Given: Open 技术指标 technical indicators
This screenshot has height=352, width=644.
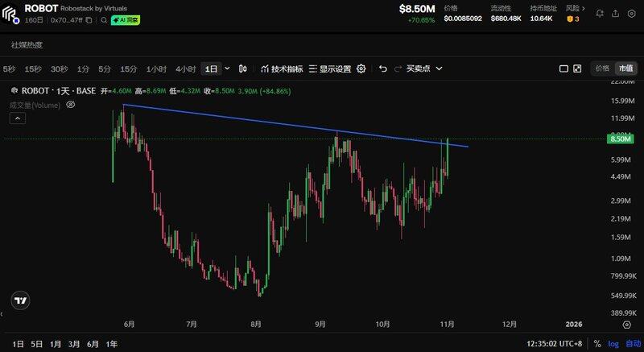Looking at the screenshot, I should pos(281,69).
